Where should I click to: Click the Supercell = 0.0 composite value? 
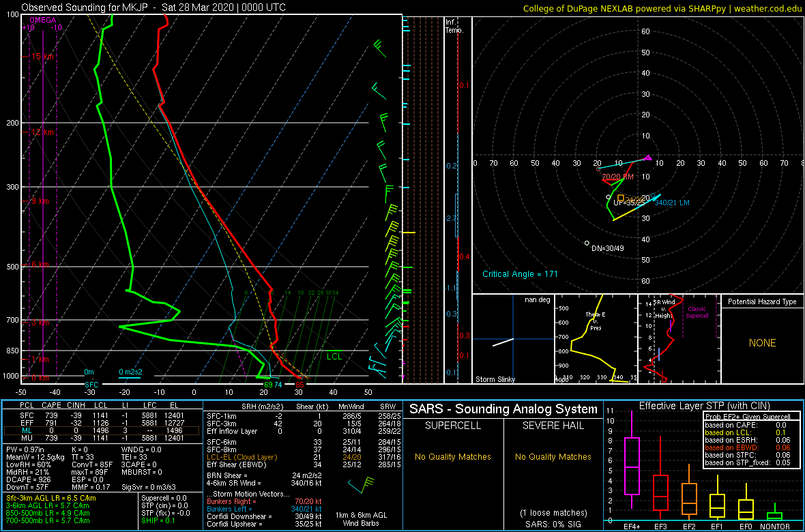pyautogui.click(x=164, y=498)
